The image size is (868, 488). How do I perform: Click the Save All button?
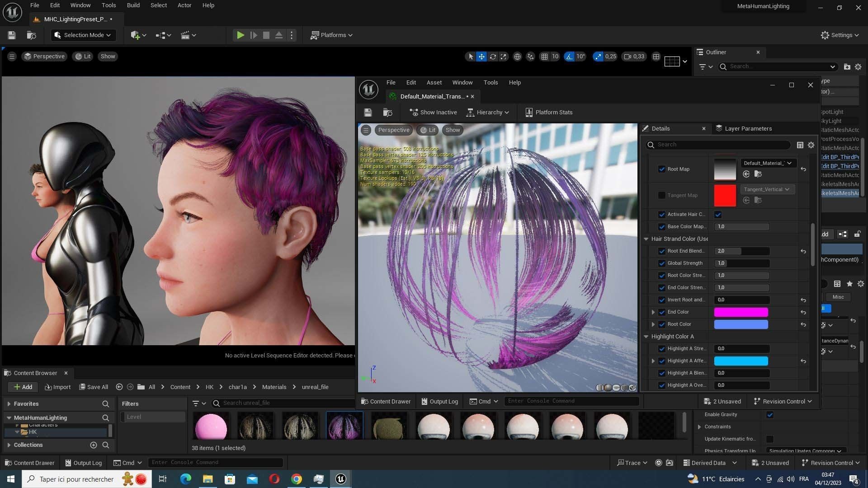pos(94,387)
